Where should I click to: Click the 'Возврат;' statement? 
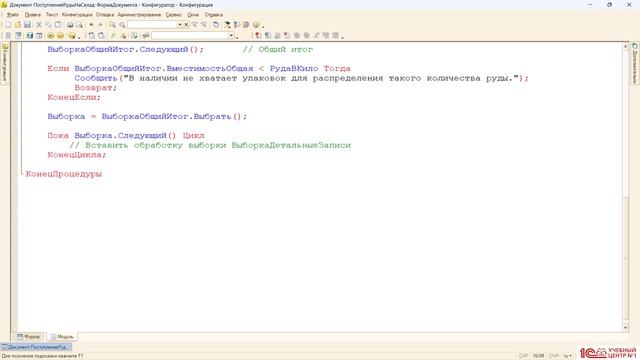click(96, 88)
